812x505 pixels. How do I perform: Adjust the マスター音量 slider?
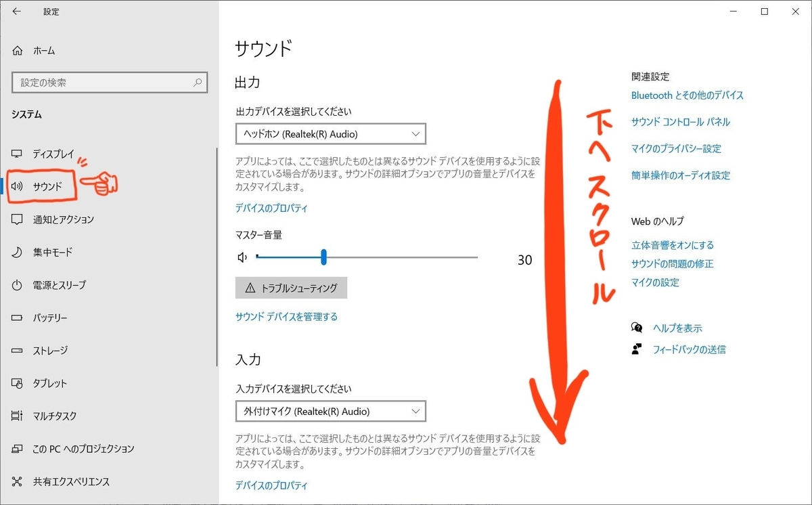coord(323,257)
